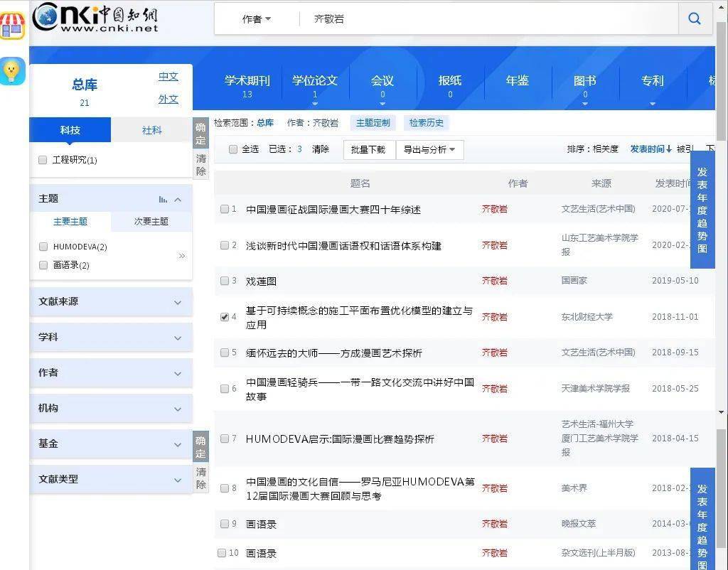Check the 工程研究(1) checkbox
Viewport: 728px width, 570px height.
click(43, 160)
